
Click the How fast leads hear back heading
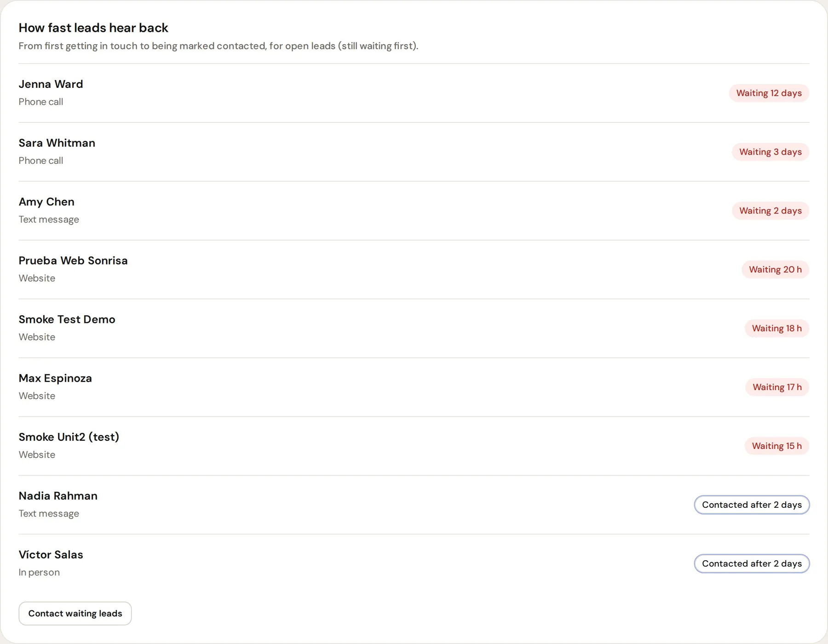(x=93, y=28)
